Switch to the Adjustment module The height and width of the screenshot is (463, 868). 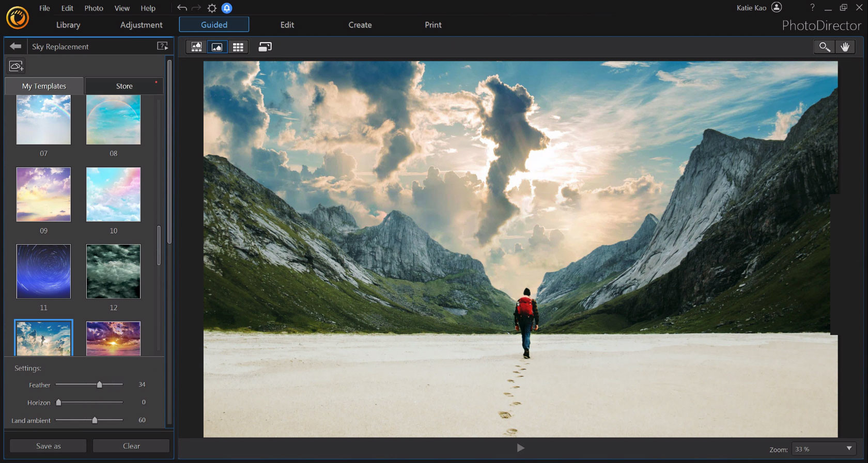click(142, 25)
